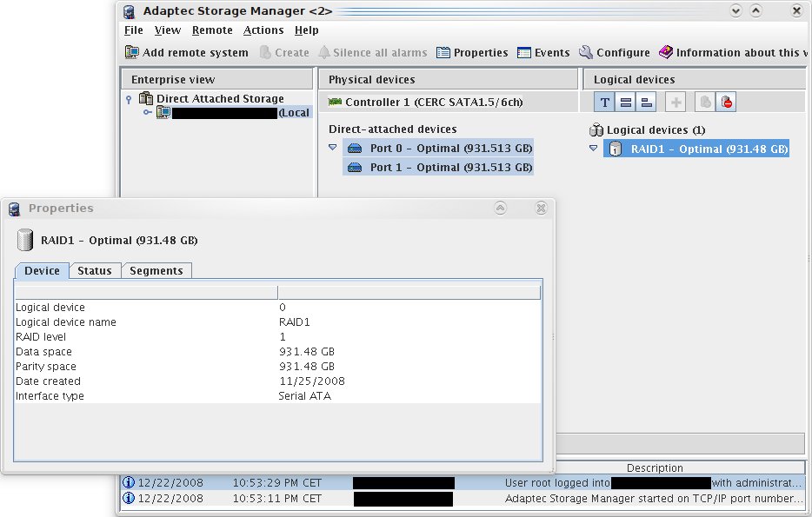The image size is (812, 517).
Task: Click Add remote system toolbar button
Action: (x=186, y=52)
